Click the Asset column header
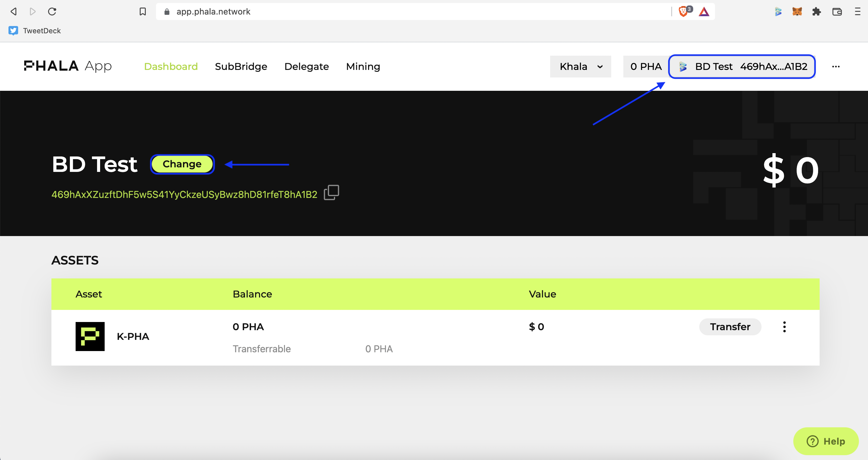 [89, 294]
